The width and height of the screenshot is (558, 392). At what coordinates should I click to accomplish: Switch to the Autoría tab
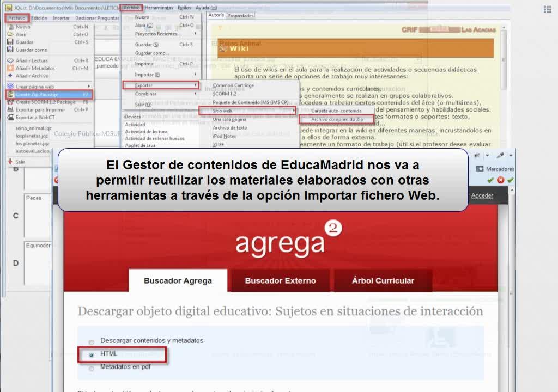point(216,15)
